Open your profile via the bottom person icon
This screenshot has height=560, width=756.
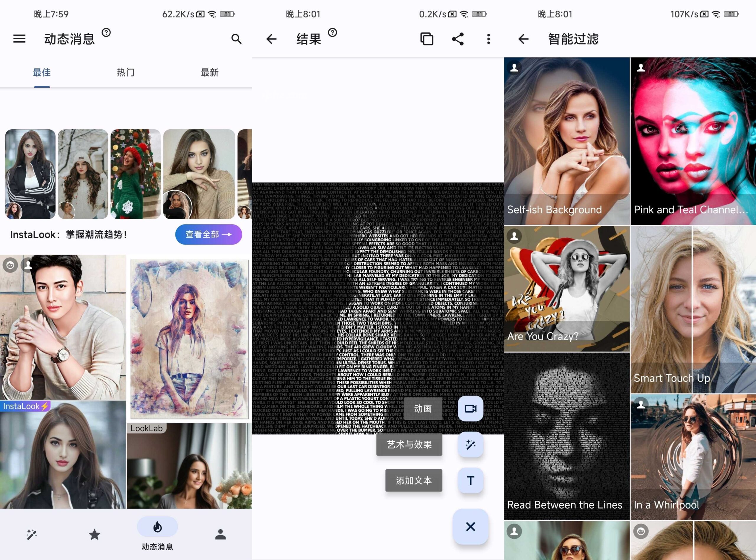point(220,534)
